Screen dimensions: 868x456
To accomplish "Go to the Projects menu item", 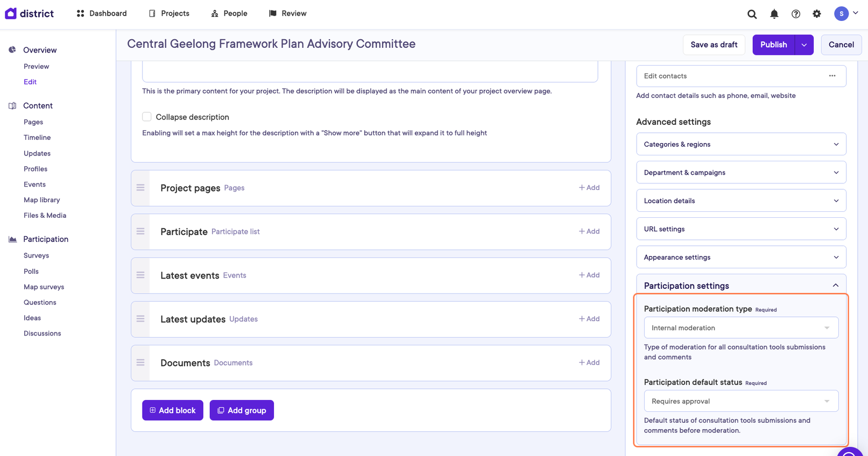I will coord(169,13).
